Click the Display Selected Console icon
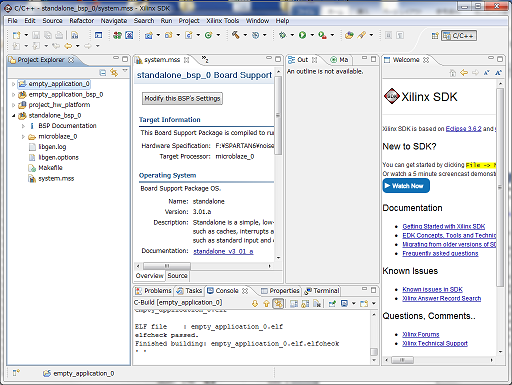 coord(344,303)
